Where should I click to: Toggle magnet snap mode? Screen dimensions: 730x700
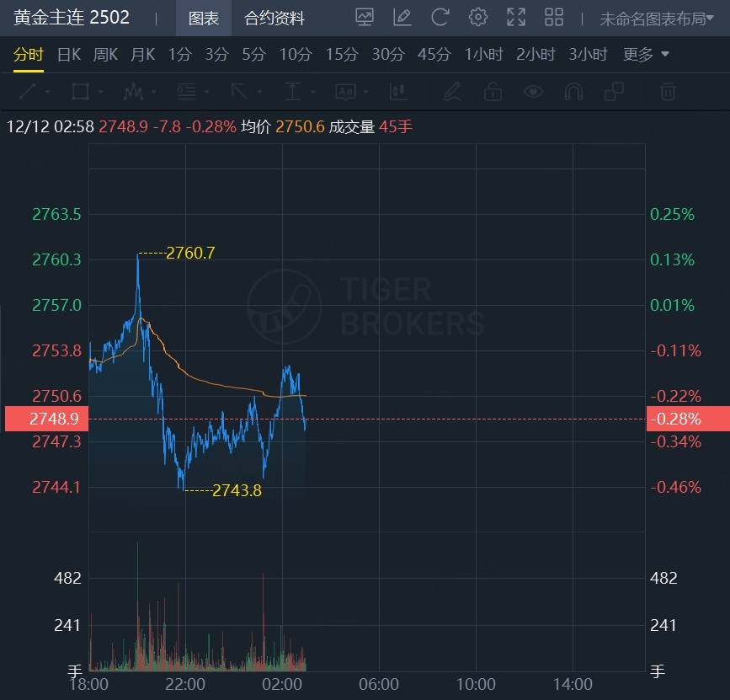tap(573, 91)
